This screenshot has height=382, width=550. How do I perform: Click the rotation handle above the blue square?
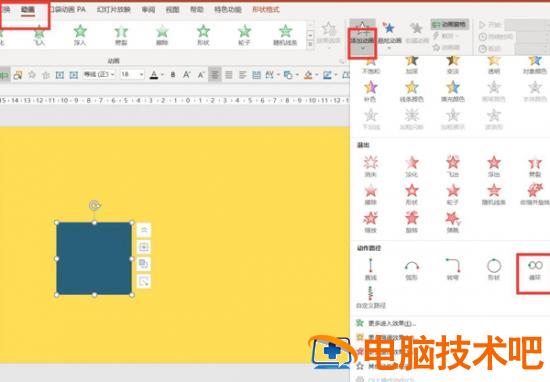click(94, 205)
